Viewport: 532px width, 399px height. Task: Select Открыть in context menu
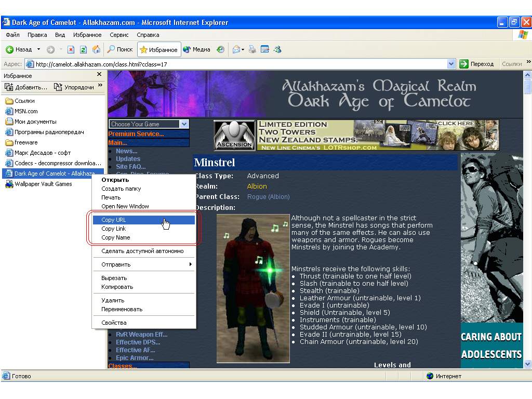144,180
